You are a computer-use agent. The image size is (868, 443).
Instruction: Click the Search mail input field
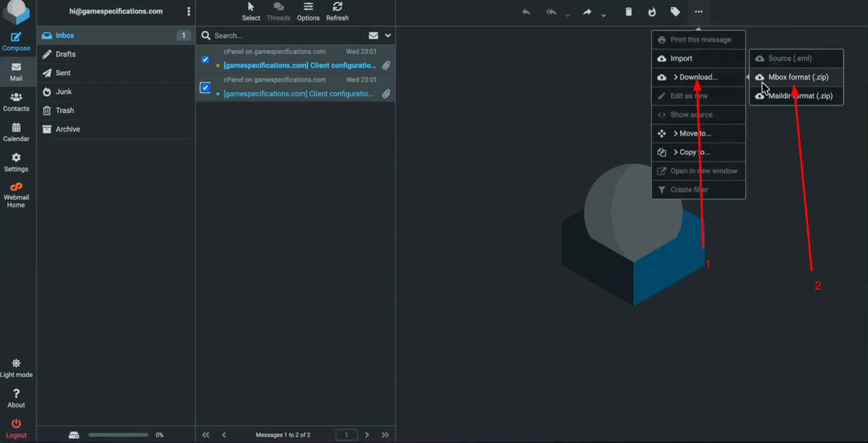click(288, 36)
